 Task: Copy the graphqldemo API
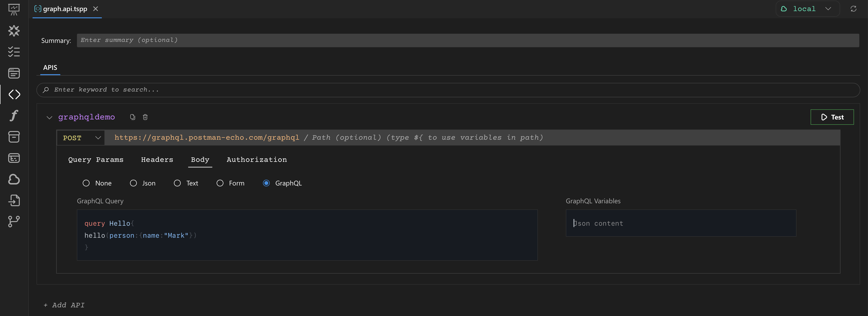(x=132, y=117)
